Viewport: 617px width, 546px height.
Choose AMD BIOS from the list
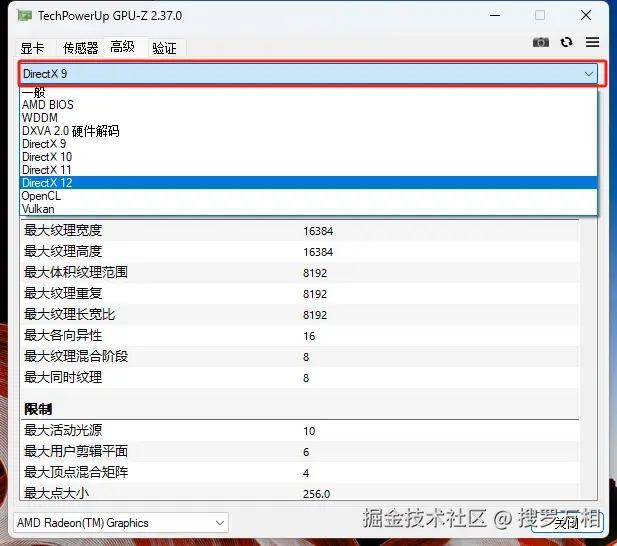pos(308,105)
